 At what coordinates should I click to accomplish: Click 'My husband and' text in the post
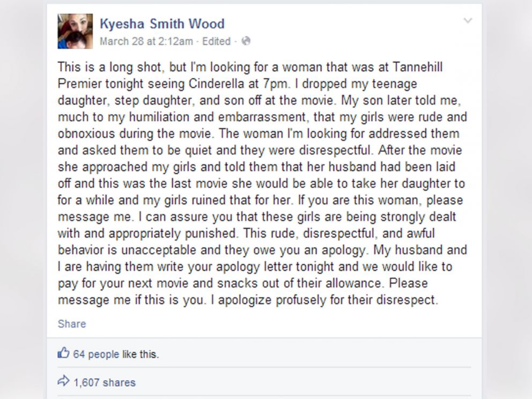point(420,250)
